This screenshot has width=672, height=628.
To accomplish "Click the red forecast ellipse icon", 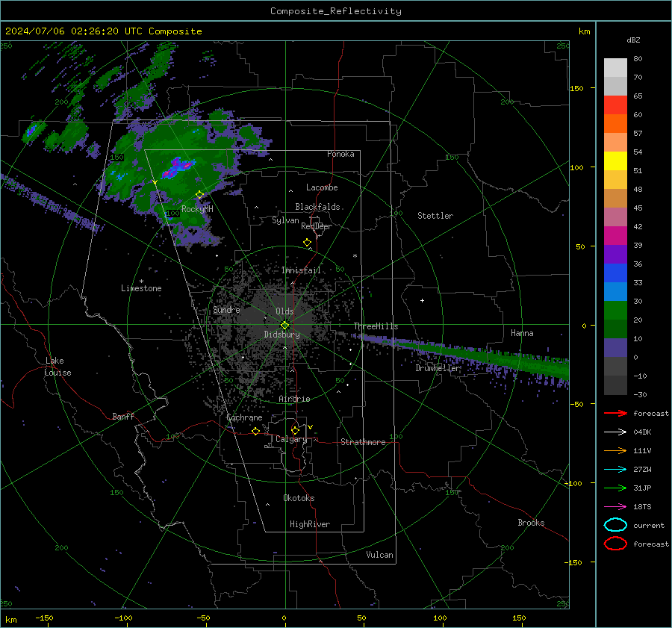I will point(615,544).
